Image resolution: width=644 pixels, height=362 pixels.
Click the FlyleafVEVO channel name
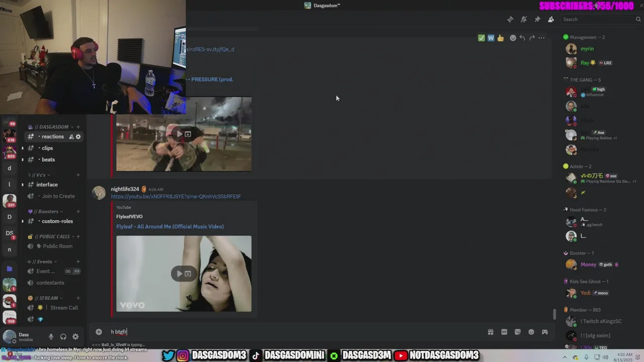pos(129,217)
